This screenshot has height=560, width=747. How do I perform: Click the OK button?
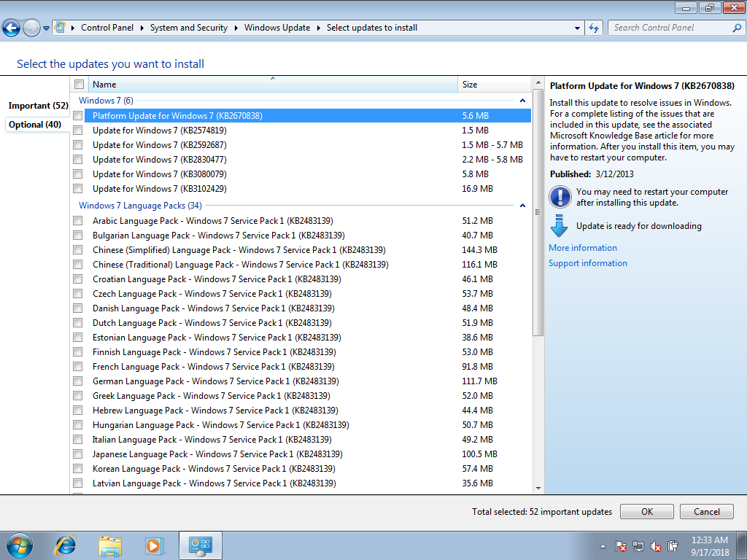647,511
